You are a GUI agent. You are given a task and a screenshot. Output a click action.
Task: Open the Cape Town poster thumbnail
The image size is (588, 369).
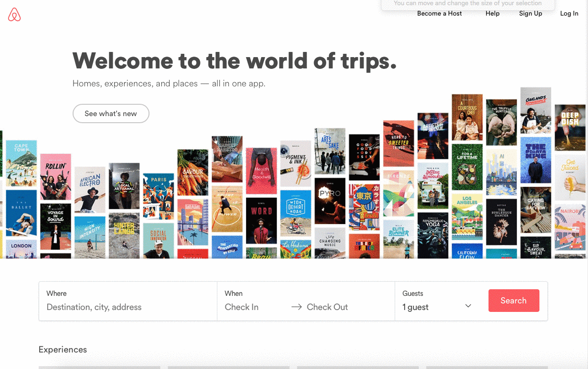(21, 164)
